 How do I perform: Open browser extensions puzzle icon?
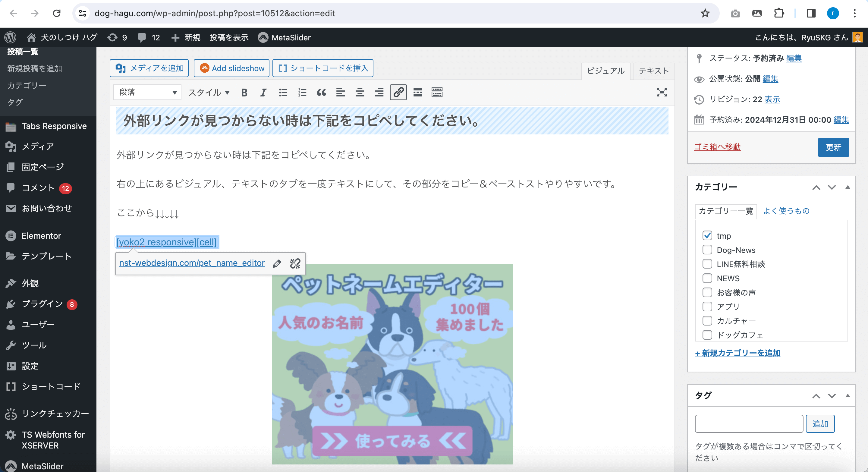point(779,13)
